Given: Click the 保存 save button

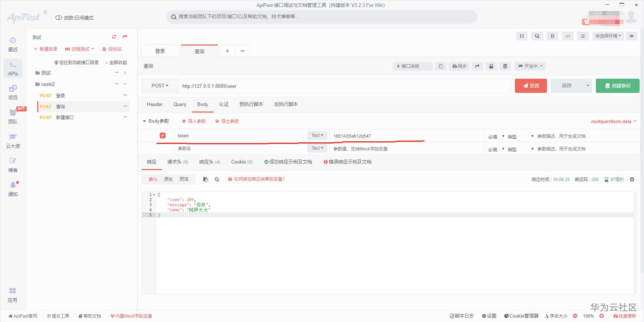Looking at the screenshot, I should pos(567,86).
